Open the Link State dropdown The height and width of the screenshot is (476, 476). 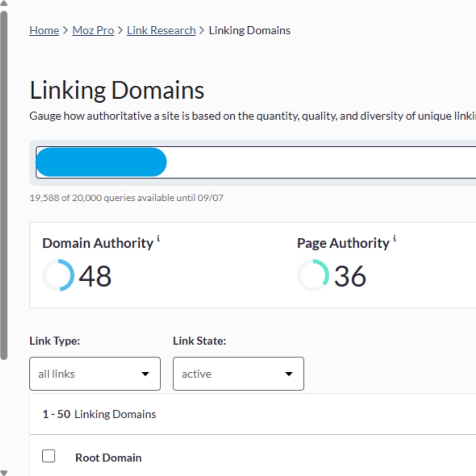coord(238,374)
